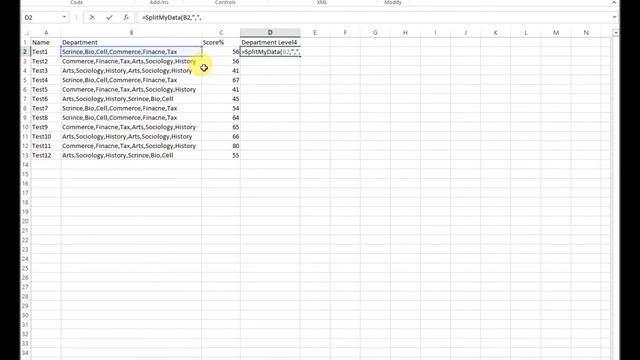Image resolution: width=640 pixels, height=360 pixels.
Task: Open Insert Function (fx) dialog
Action: pos(126,18)
